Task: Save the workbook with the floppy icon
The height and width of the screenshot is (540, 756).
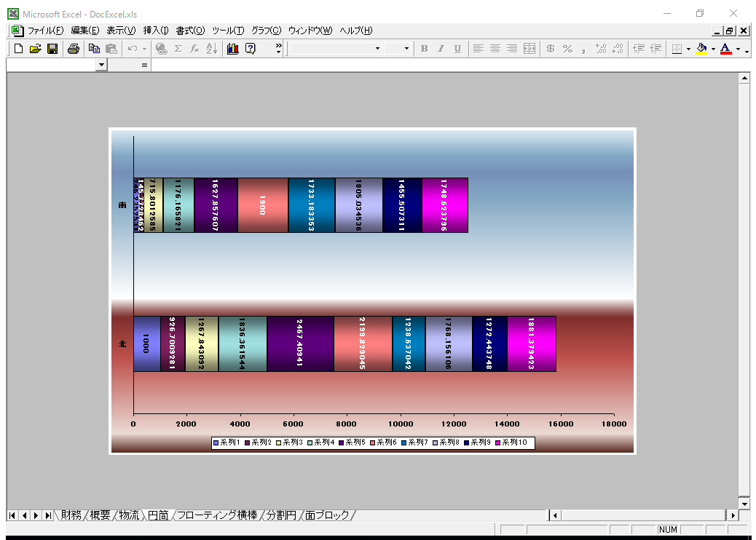Action: 52,49
